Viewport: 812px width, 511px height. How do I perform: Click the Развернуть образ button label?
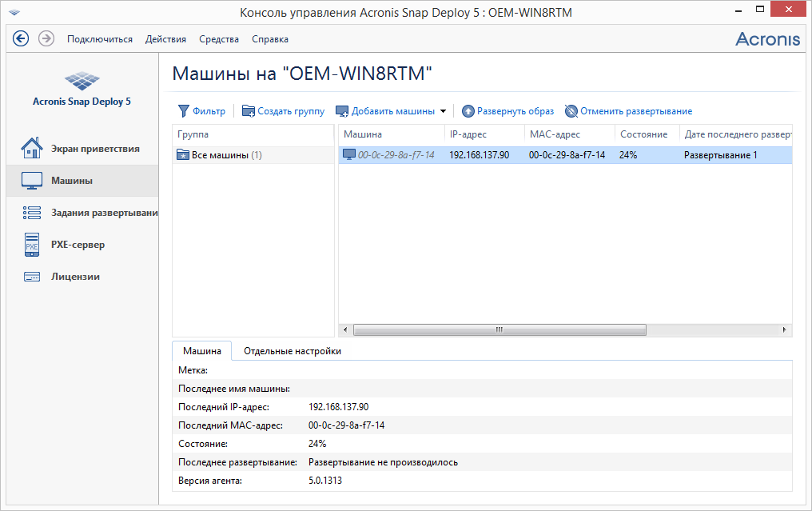[x=515, y=111]
